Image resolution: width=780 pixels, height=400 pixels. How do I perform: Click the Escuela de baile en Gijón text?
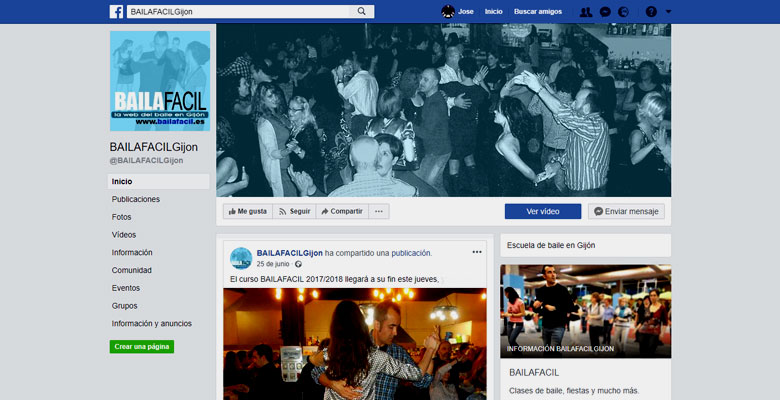click(551, 245)
